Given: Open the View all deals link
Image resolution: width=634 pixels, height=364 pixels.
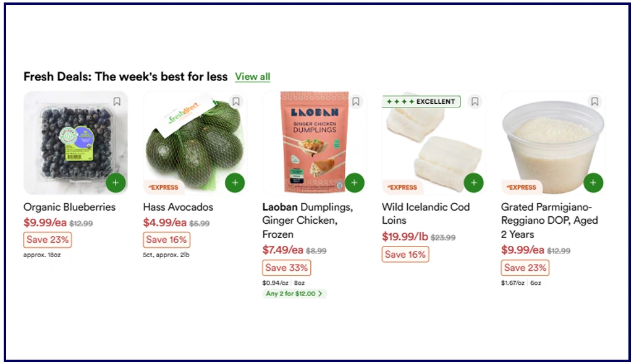Looking at the screenshot, I should coord(253,77).
